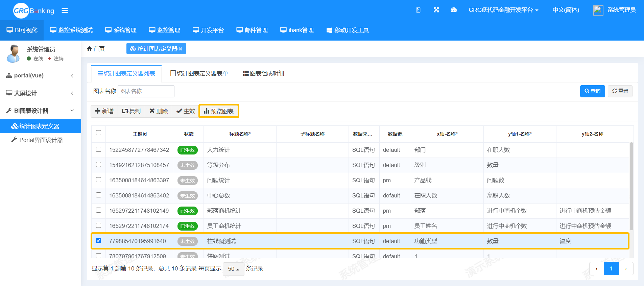This screenshot has width=644, height=286.
Task: Click the logout (注销) link
Action: click(55, 58)
